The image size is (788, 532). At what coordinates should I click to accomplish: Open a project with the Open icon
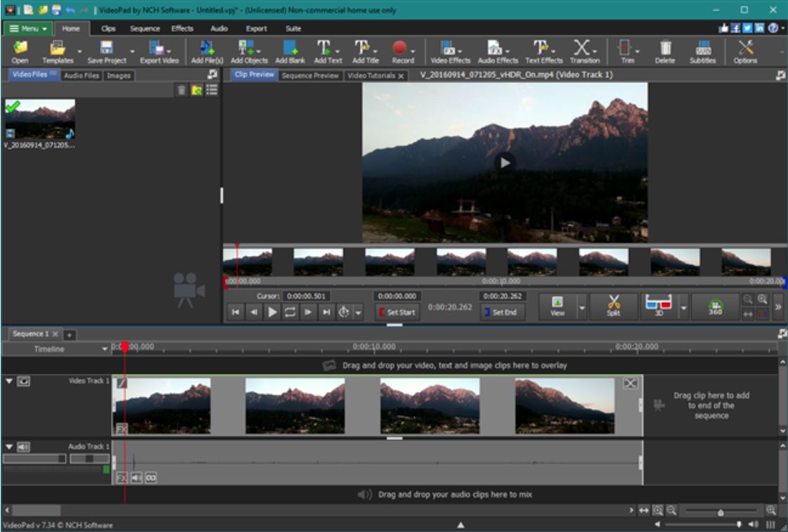(20, 52)
